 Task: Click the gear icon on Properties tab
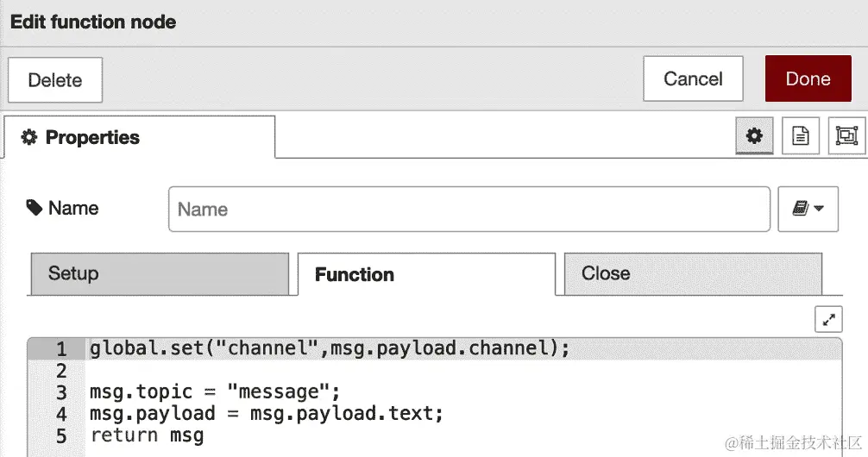(28, 137)
